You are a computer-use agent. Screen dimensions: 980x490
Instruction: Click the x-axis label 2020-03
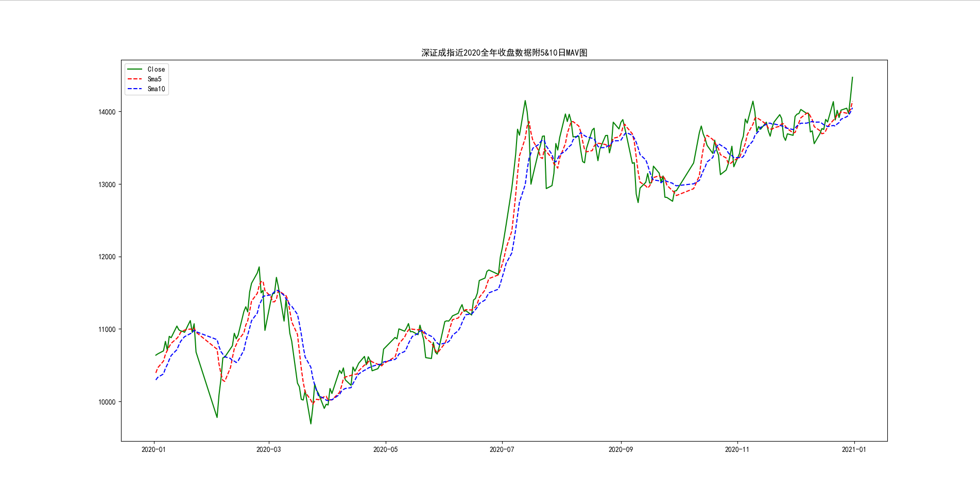pyautogui.click(x=269, y=449)
